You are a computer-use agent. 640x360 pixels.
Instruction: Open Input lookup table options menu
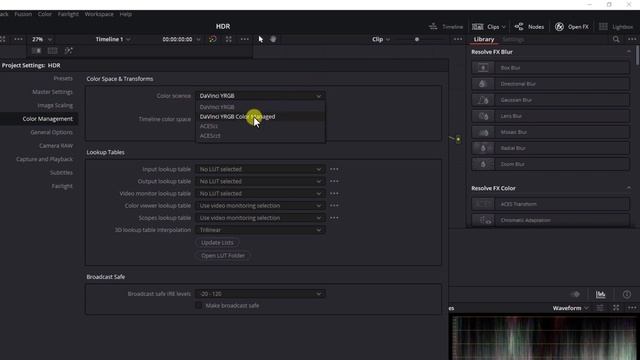(x=334, y=169)
